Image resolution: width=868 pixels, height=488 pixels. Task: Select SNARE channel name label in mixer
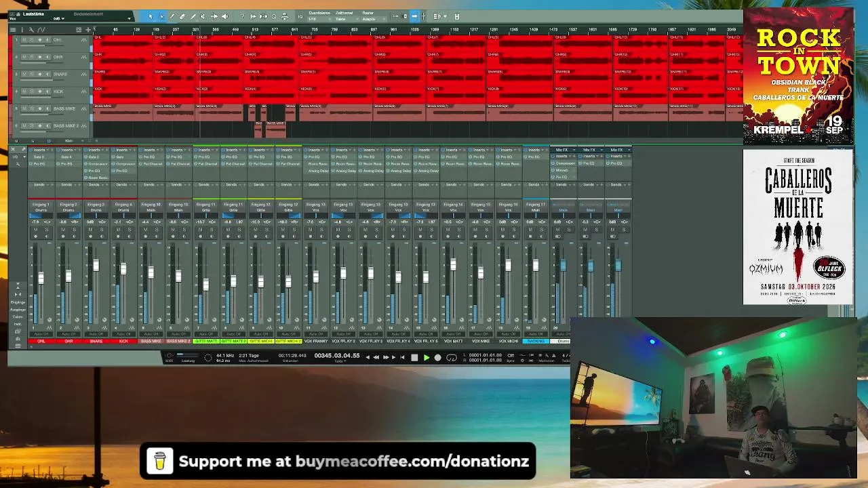[96, 341]
